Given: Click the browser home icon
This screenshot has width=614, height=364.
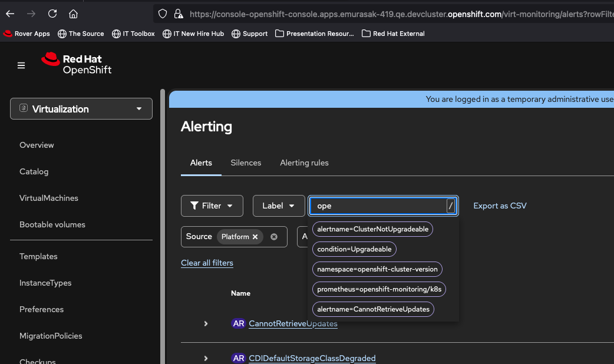Looking at the screenshot, I should 73,14.
